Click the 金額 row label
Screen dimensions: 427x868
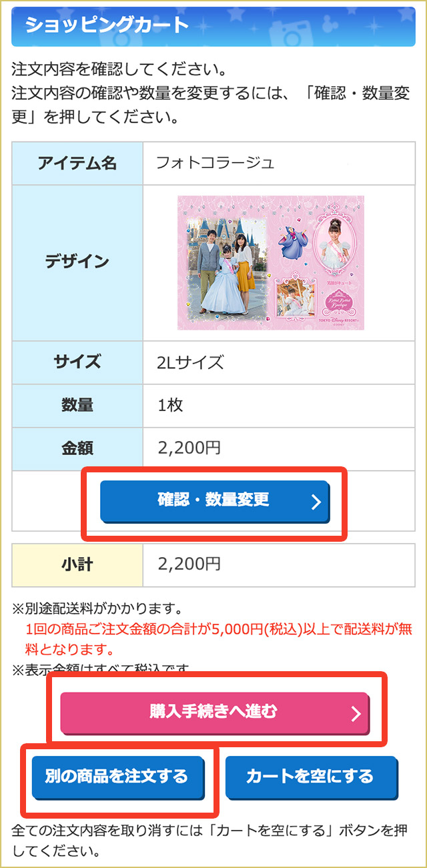[77, 448]
